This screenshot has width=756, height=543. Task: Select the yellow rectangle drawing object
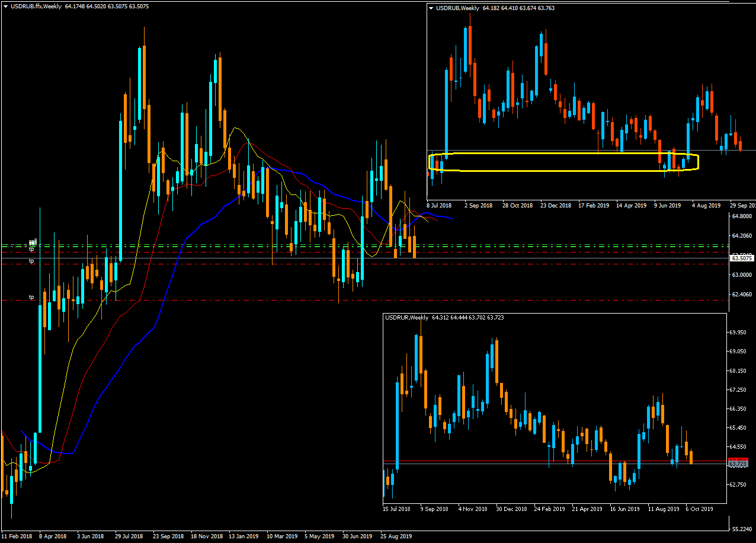tap(563, 162)
